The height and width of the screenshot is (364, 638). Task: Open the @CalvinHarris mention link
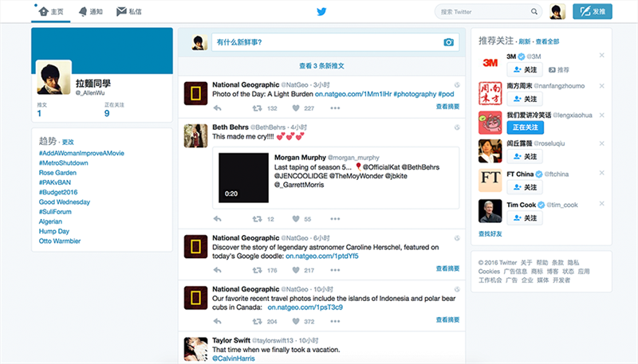(x=234, y=358)
